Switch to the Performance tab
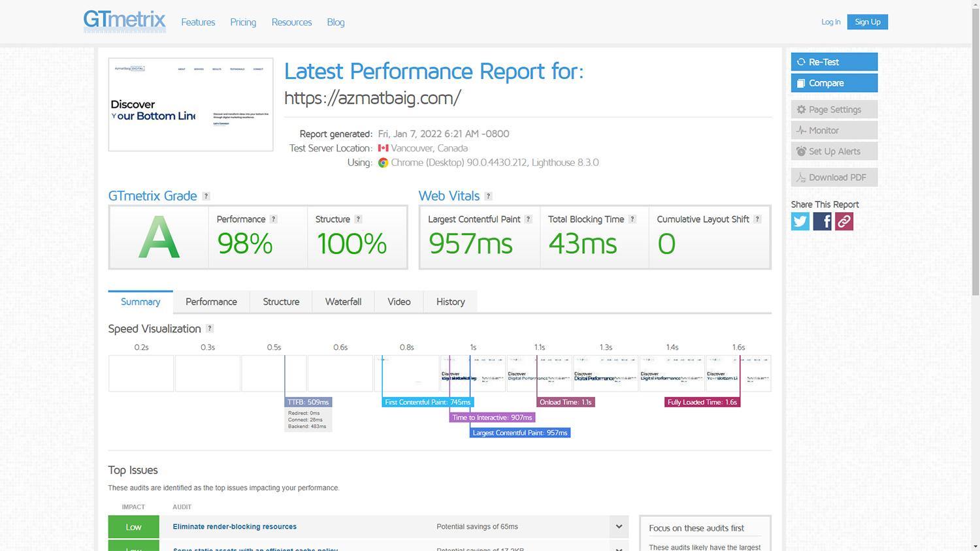Viewport: 980px width, 551px height. click(211, 302)
